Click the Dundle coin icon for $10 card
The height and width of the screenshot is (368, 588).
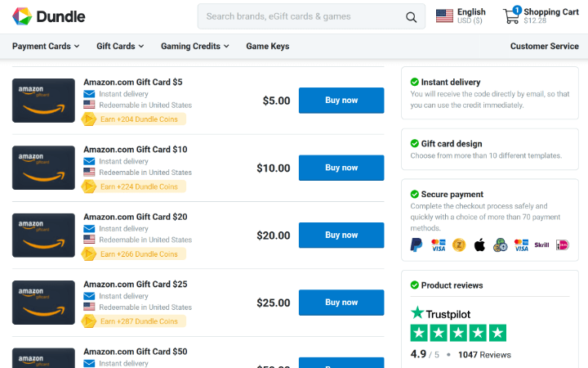pos(89,186)
